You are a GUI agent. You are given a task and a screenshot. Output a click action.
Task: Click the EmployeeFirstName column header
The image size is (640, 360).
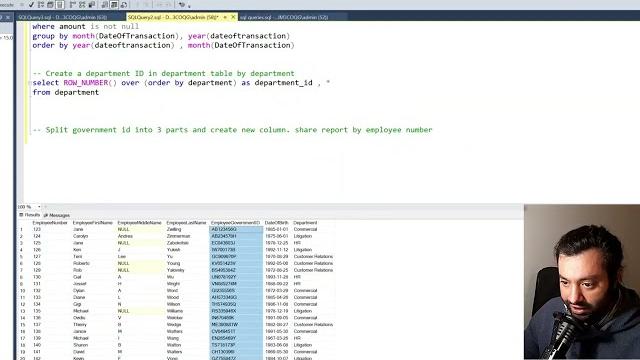93,223
